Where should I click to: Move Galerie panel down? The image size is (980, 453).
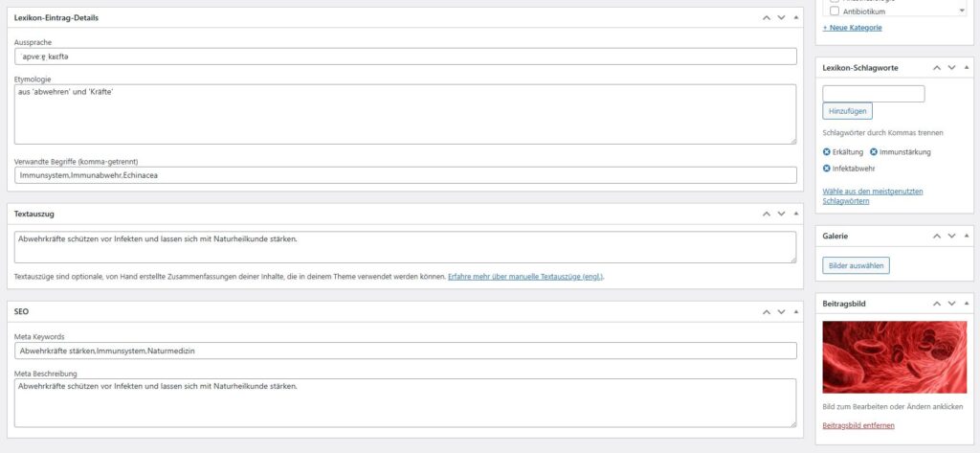951,236
